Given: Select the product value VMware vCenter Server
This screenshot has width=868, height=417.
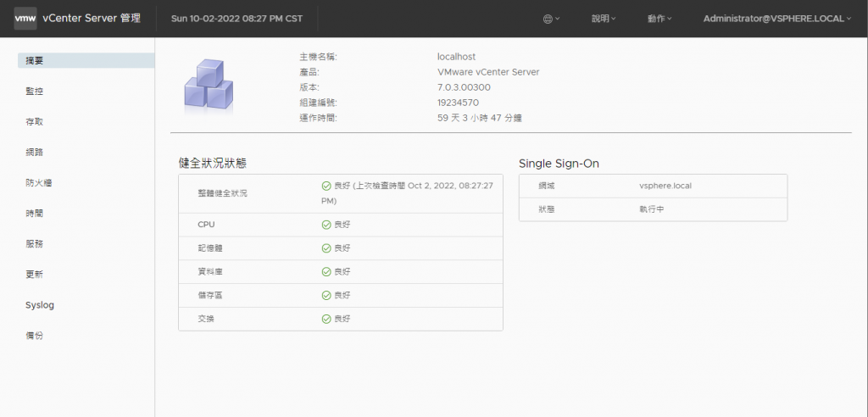Looking at the screenshot, I should (x=488, y=72).
